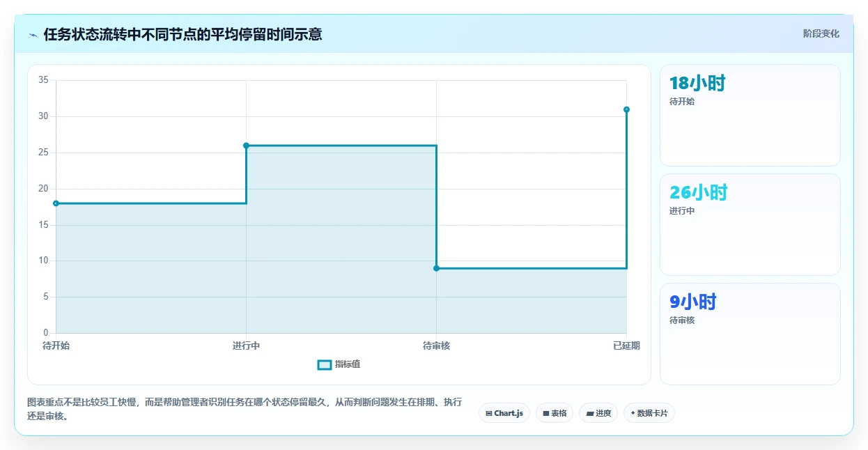Click the y-axis value 10
Image resolution: width=868 pixels, height=450 pixels.
pyautogui.click(x=43, y=261)
